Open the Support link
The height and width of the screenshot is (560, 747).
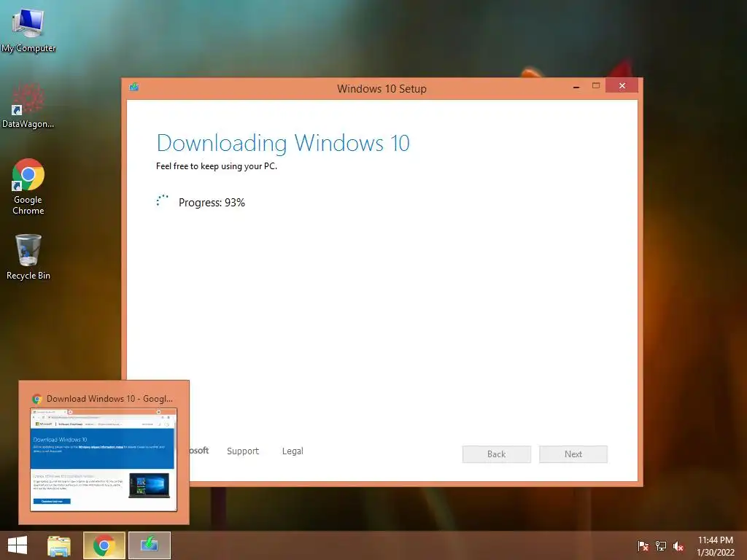coord(243,451)
